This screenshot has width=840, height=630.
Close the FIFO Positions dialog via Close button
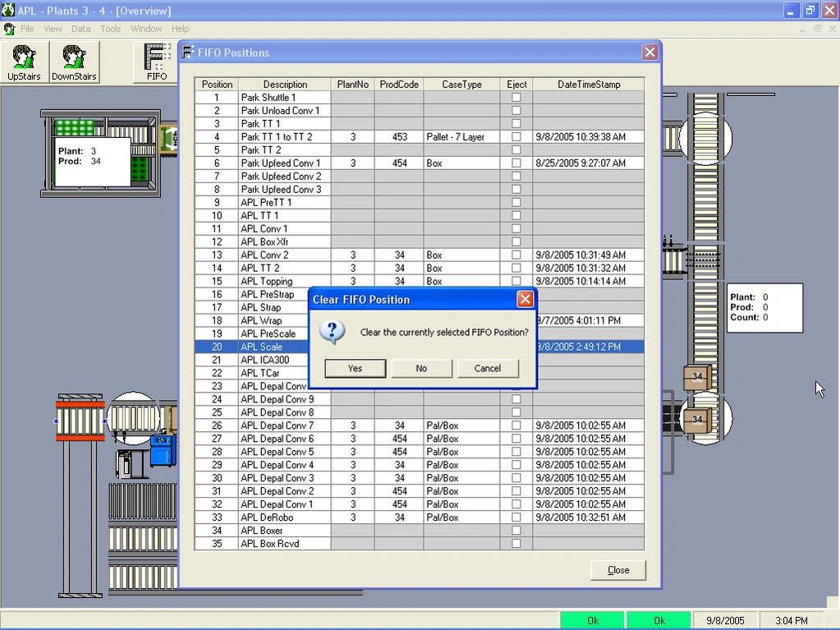pos(617,569)
